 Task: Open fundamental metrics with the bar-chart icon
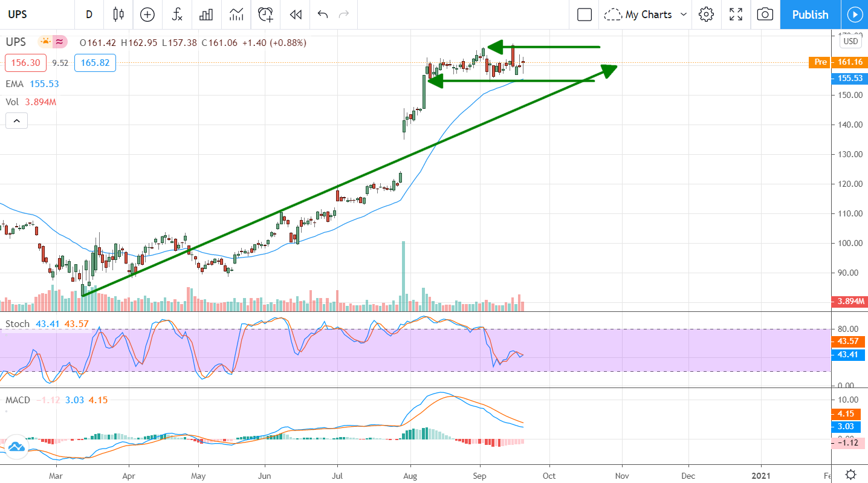(x=206, y=14)
